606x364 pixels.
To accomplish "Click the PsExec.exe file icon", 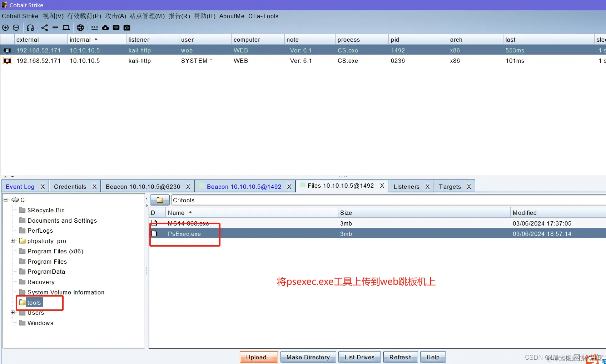I will coord(154,233).
